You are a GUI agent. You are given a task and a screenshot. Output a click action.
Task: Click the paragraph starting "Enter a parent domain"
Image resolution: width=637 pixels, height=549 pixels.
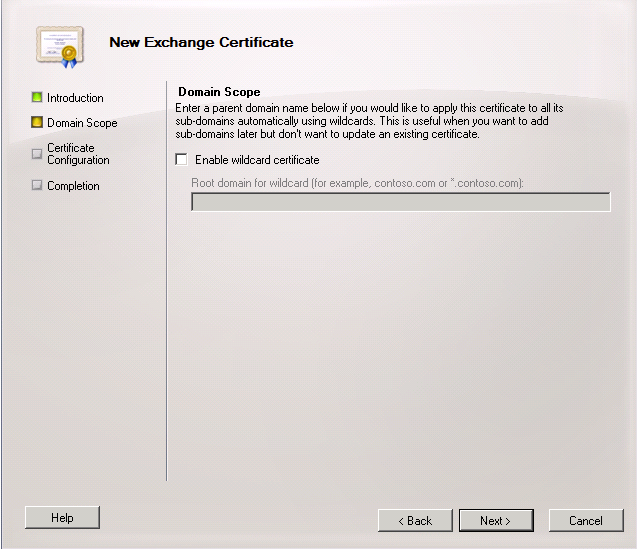pos(369,121)
